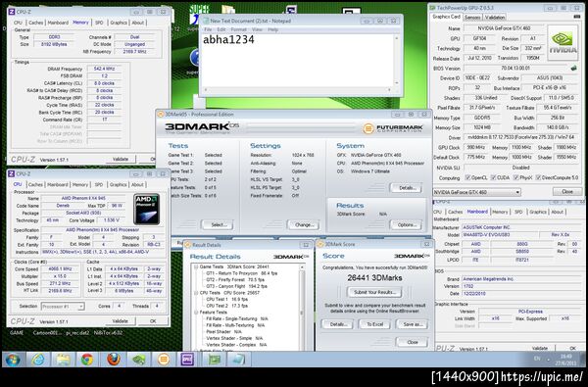This screenshot has width=588, height=387.
Task: Open Windows Explorer folder icon in taskbar
Action: (x=63, y=360)
